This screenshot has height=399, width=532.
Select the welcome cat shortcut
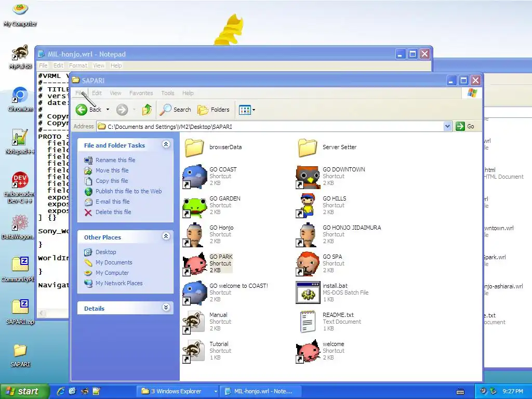coord(308,352)
